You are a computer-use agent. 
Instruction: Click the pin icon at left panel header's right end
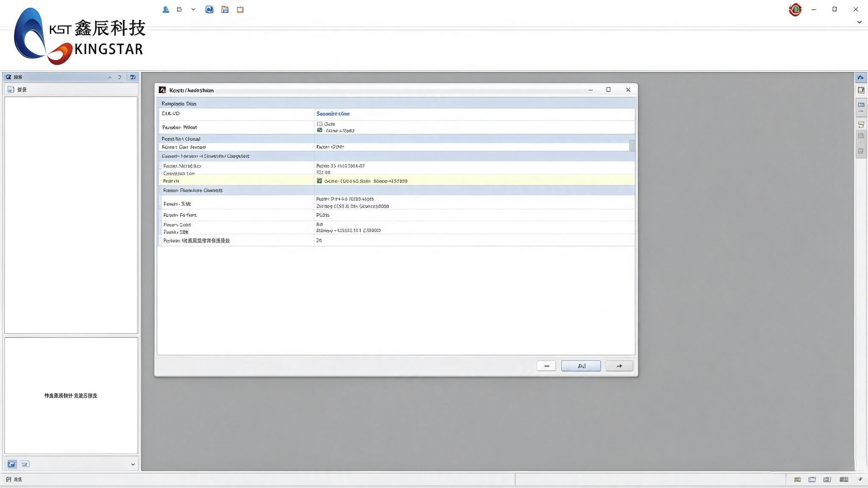pos(133,77)
